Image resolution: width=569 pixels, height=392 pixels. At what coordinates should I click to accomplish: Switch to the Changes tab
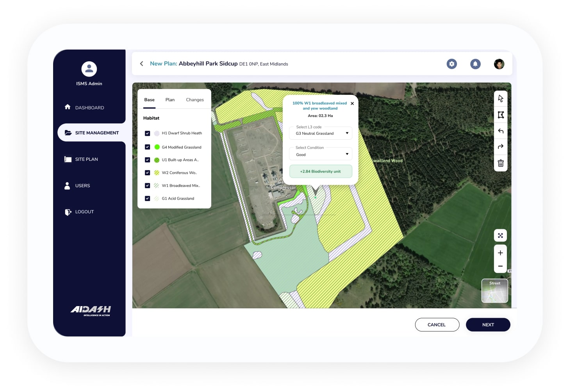[x=195, y=100]
